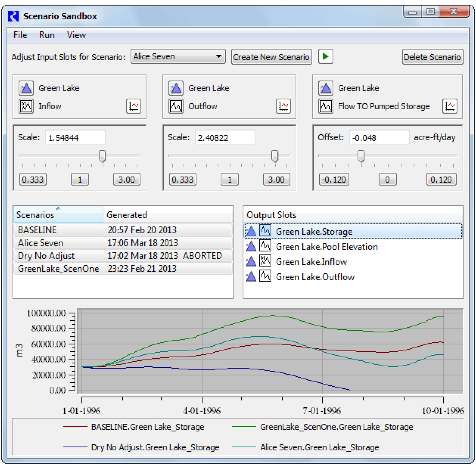476x471 pixels.
Task: Click reservoir icon beside Green Lake.Pool Elevation
Action: point(251,247)
